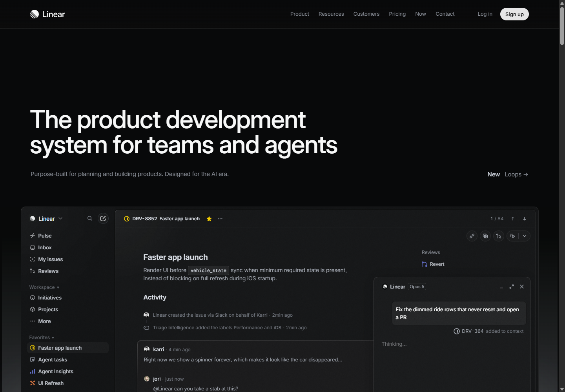Collapse the Workspace section
This screenshot has width=565, height=392.
click(x=44, y=287)
